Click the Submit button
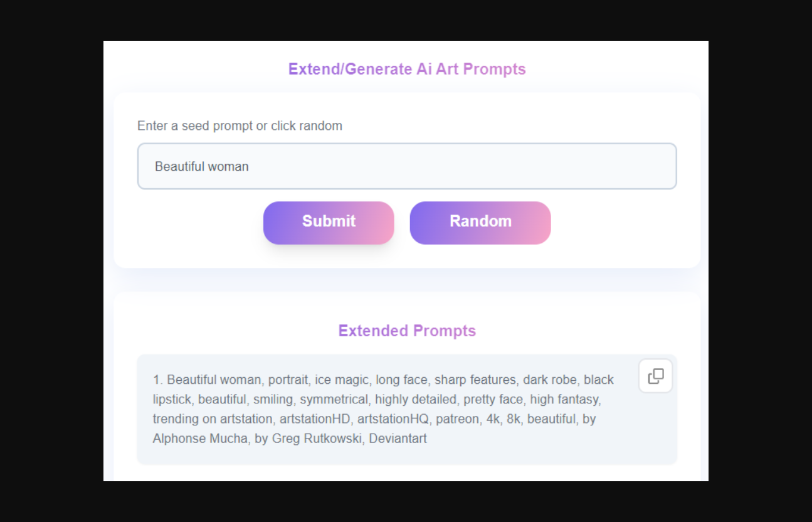Image resolution: width=812 pixels, height=522 pixels. tap(329, 222)
